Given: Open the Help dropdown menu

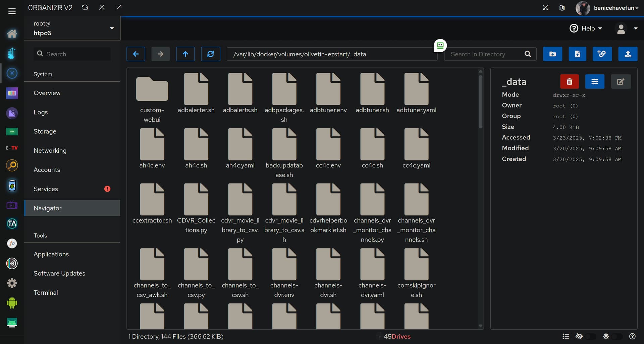Looking at the screenshot, I should (586, 28).
